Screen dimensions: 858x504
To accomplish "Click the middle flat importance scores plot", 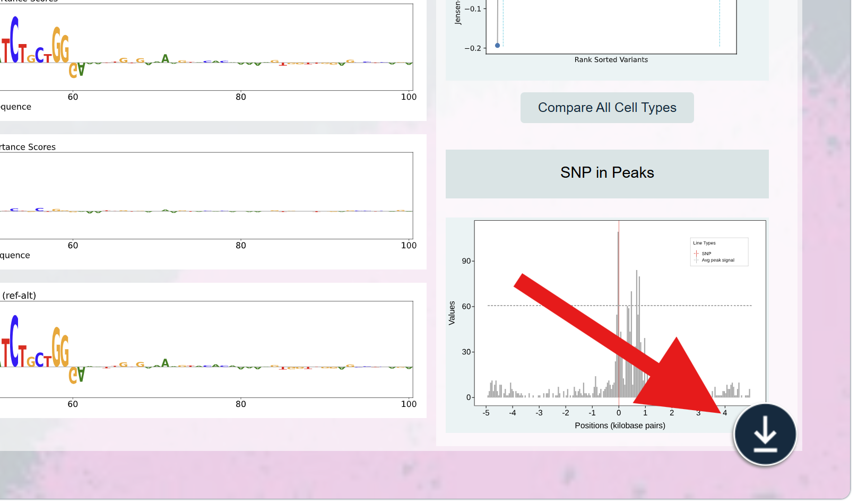I will [x=212, y=195].
